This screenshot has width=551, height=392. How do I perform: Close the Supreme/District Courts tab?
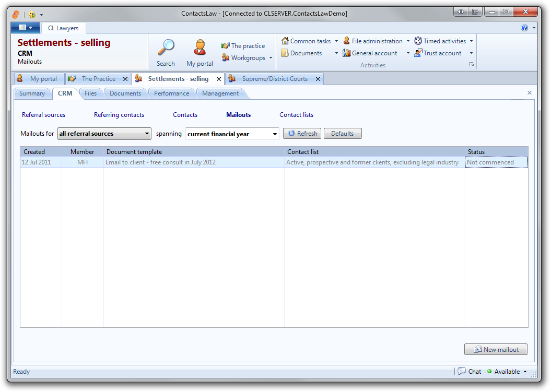(x=318, y=79)
